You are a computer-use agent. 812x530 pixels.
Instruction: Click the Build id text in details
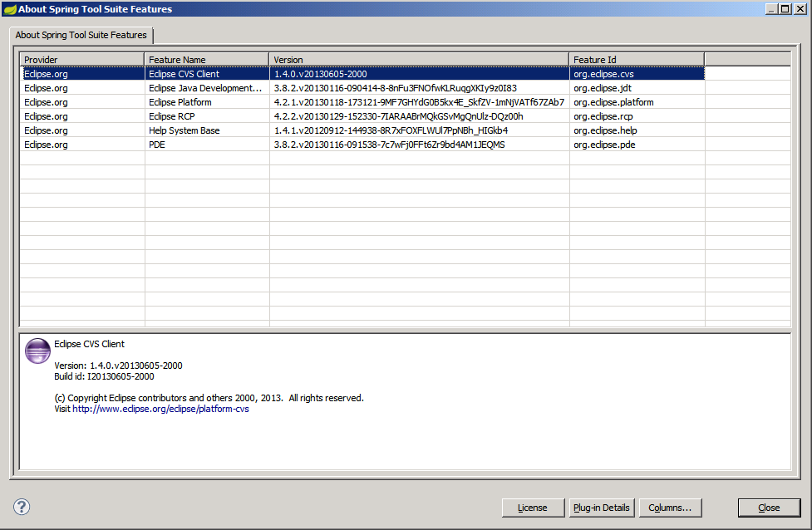click(104, 376)
